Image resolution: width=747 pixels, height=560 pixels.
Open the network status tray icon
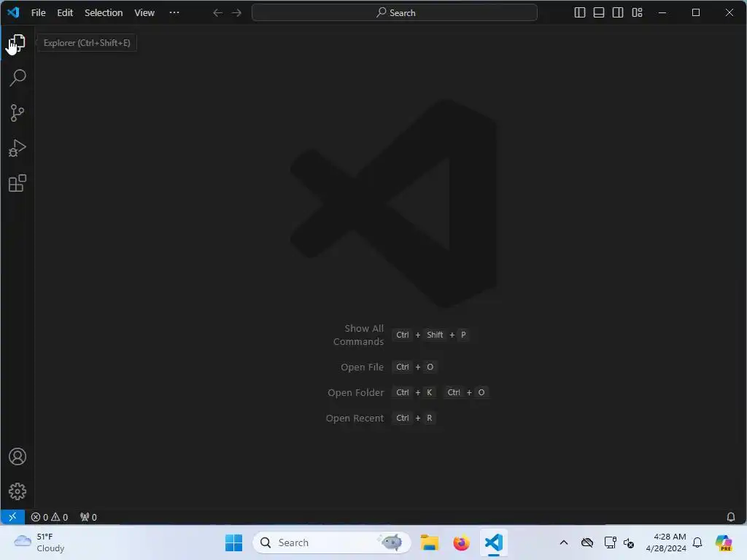(x=610, y=542)
